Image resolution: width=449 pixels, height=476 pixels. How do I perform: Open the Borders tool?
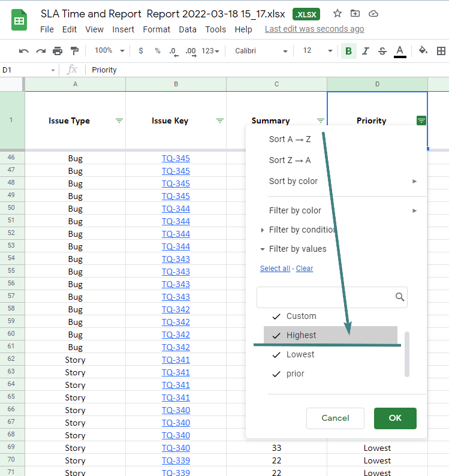tap(441, 51)
